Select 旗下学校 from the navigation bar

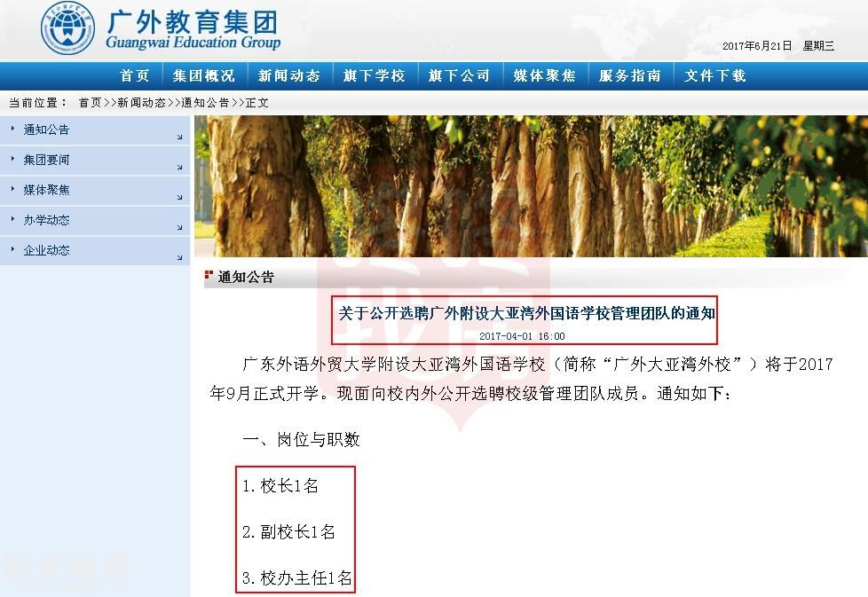(375, 75)
